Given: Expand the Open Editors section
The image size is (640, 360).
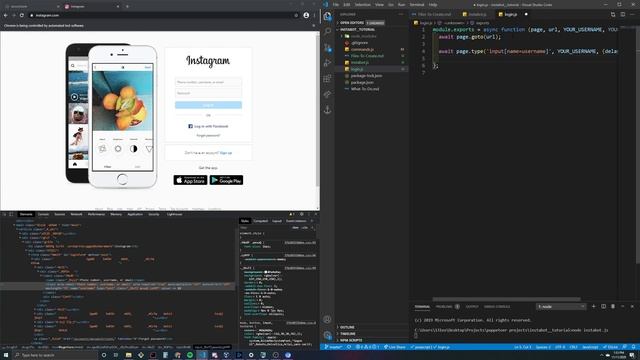Looking at the screenshot, I should click(371, 23).
